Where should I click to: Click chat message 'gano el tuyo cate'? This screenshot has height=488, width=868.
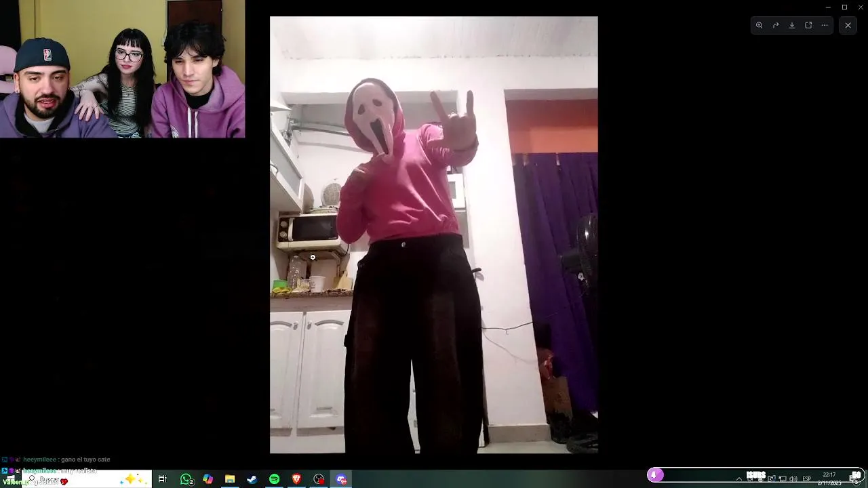(85, 460)
